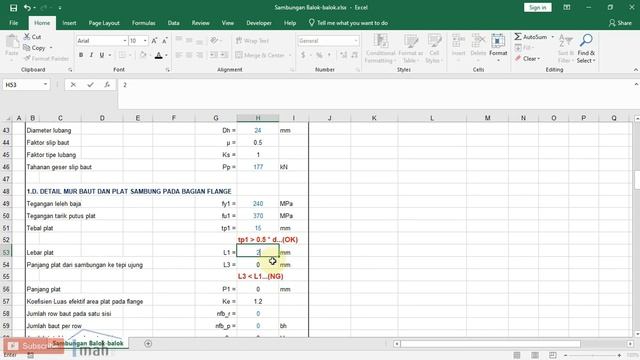This screenshot has width=640, height=360.
Task: Toggle Underline formatting button
Action: coord(102,55)
